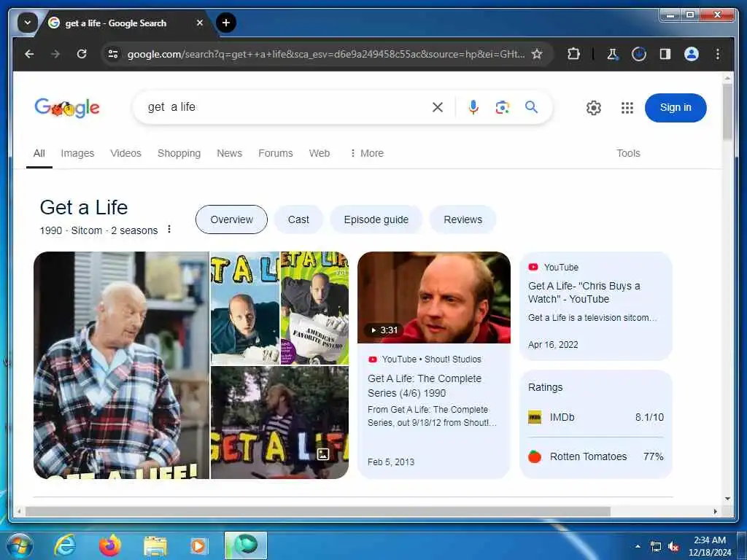Image resolution: width=747 pixels, height=560 pixels.
Task: Click the horizontal page scrollbar
Action: pos(318,511)
